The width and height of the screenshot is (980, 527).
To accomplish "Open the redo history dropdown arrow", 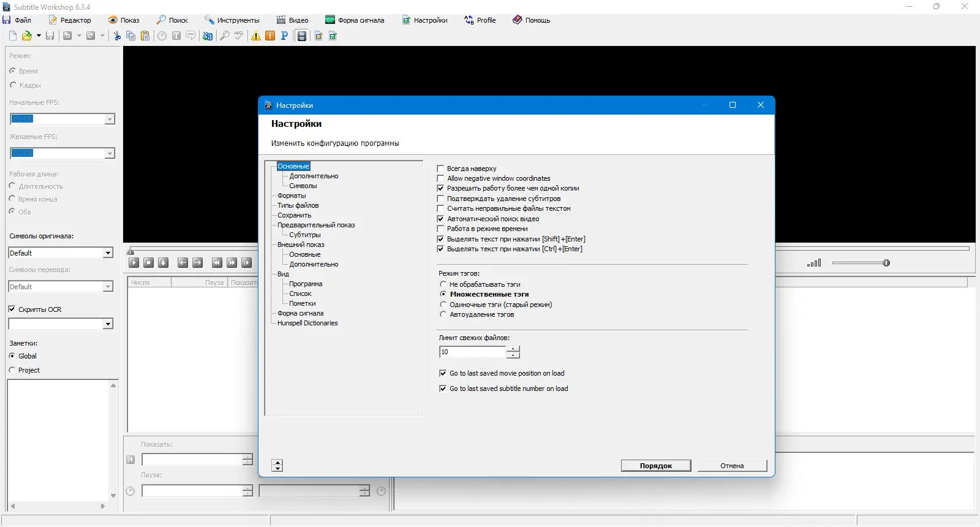I will click(x=102, y=36).
